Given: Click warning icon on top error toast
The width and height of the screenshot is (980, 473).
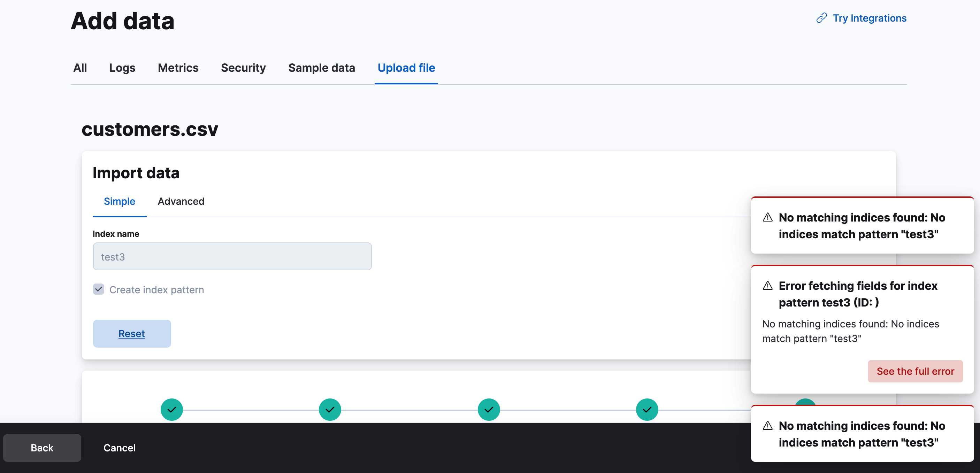Looking at the screenshot, I should tap(767, 217).
